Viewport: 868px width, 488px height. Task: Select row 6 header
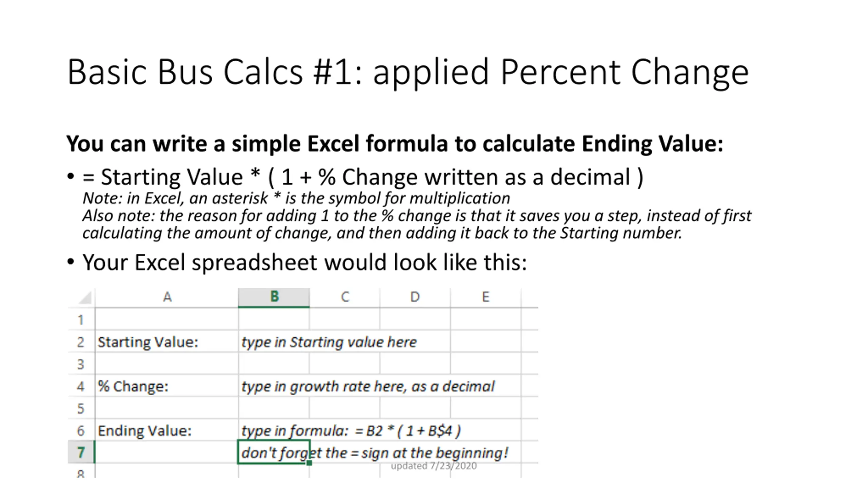(81, 430)
